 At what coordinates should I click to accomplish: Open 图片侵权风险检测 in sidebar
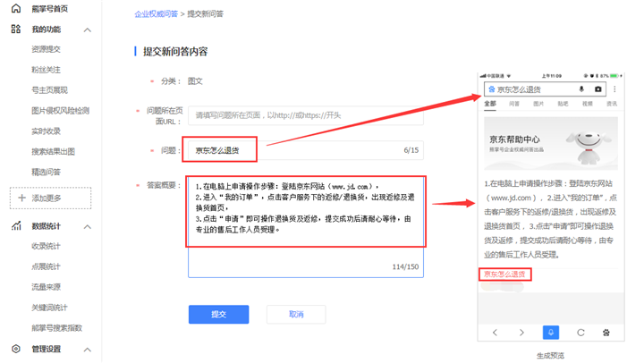(61, 111)
